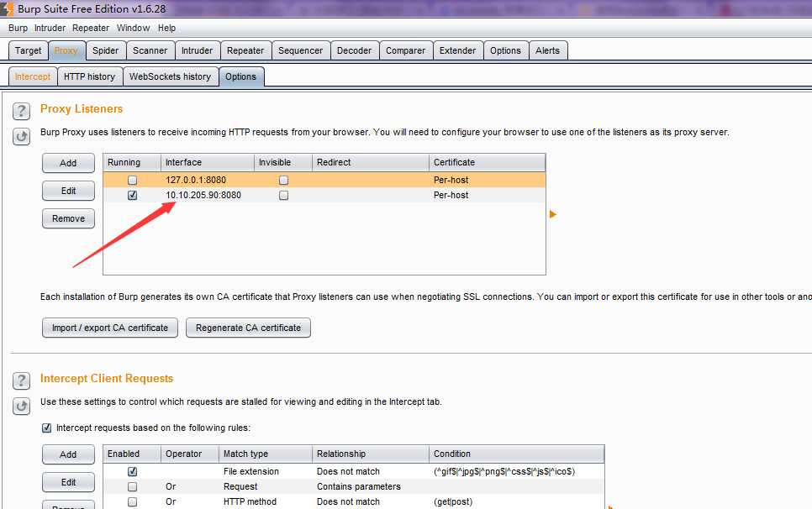Switch to the Comparer tab

point(405,50)
